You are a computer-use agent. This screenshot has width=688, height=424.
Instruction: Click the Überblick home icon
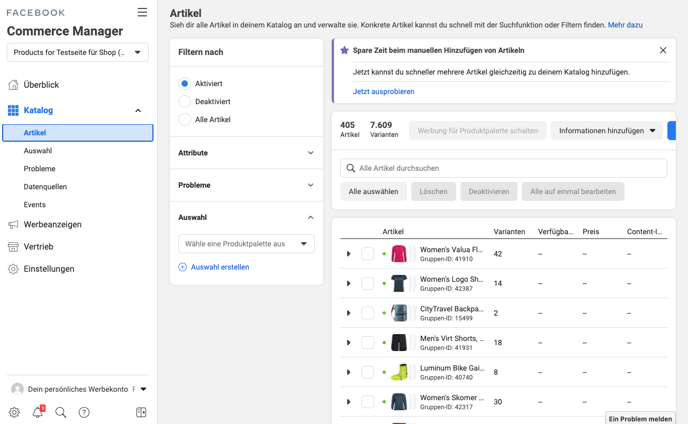13,85
